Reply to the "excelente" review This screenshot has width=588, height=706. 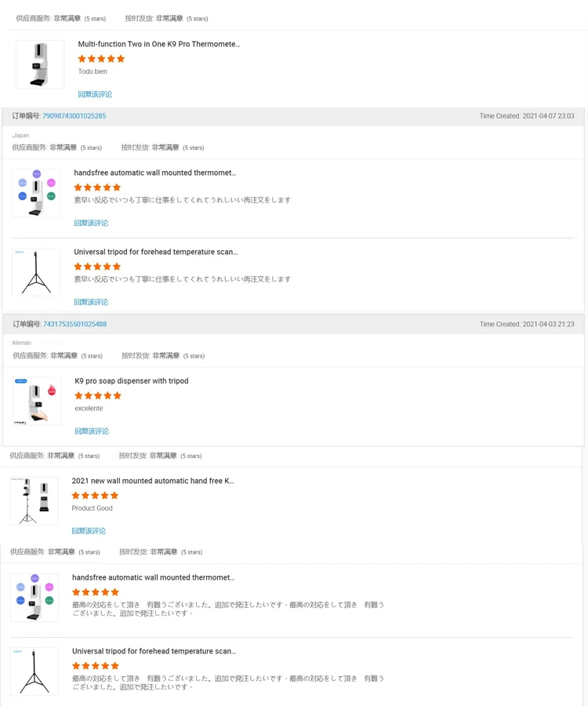click(x=92, y=431)
